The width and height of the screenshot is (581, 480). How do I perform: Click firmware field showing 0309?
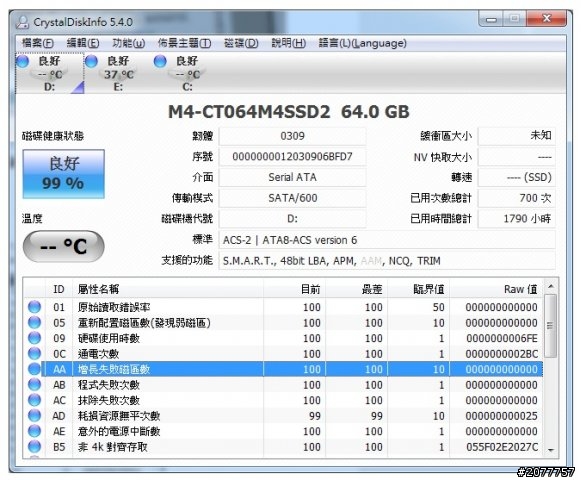coord(292,136)
